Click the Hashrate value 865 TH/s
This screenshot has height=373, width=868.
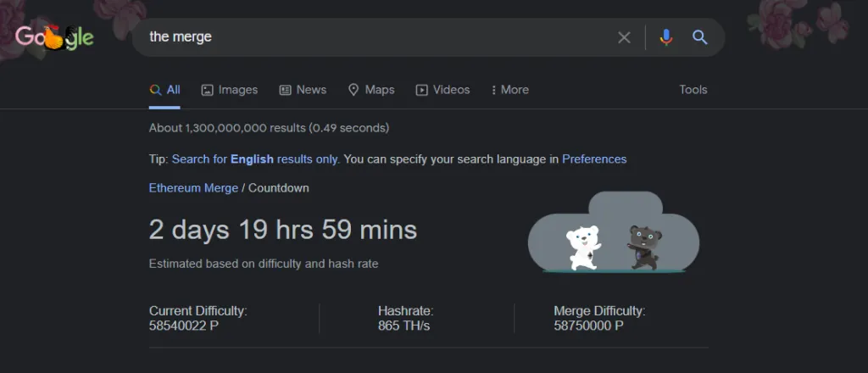(x=403, y=326)
